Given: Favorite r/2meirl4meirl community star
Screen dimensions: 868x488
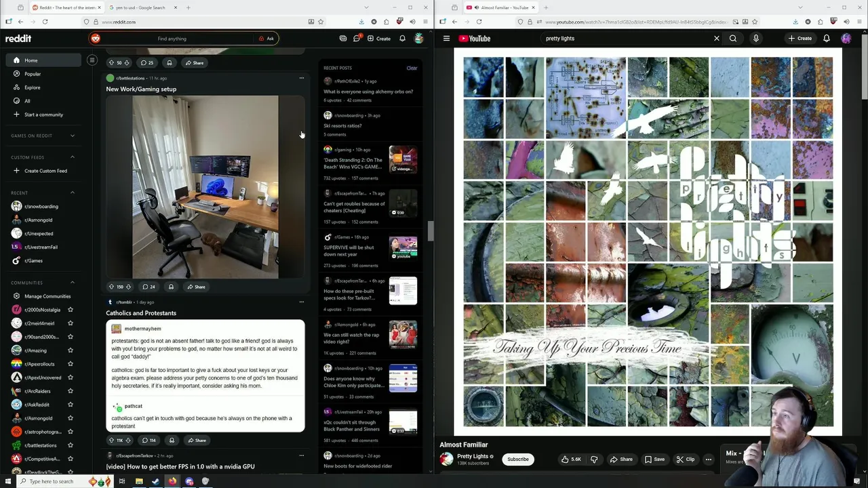Looking at the screenshot, I should pos(70,323).
